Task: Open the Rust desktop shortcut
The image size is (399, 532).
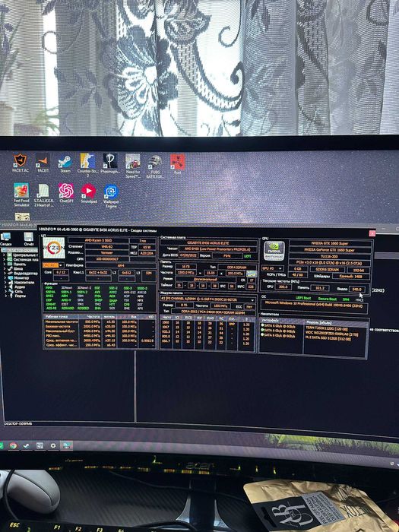Action: click(177, 163)
